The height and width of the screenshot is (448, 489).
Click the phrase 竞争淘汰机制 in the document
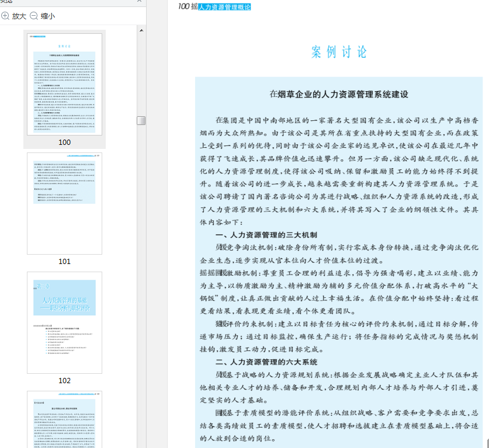tap(250, 248)
